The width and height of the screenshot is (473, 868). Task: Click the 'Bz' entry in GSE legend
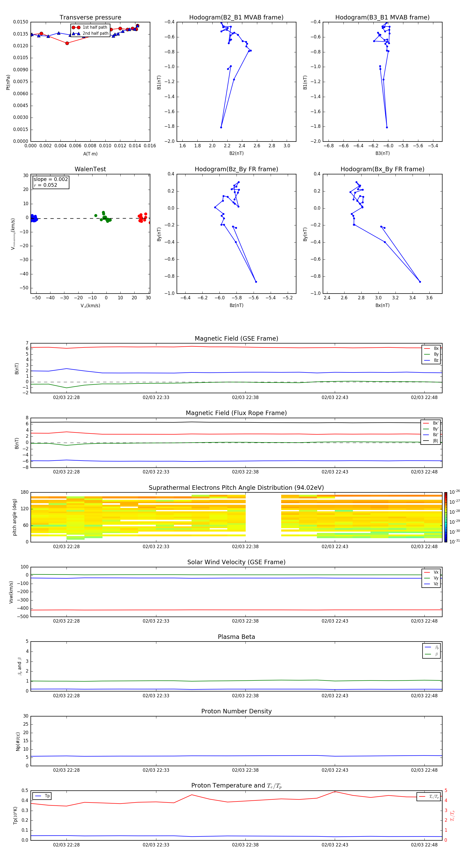click(431, 360)
